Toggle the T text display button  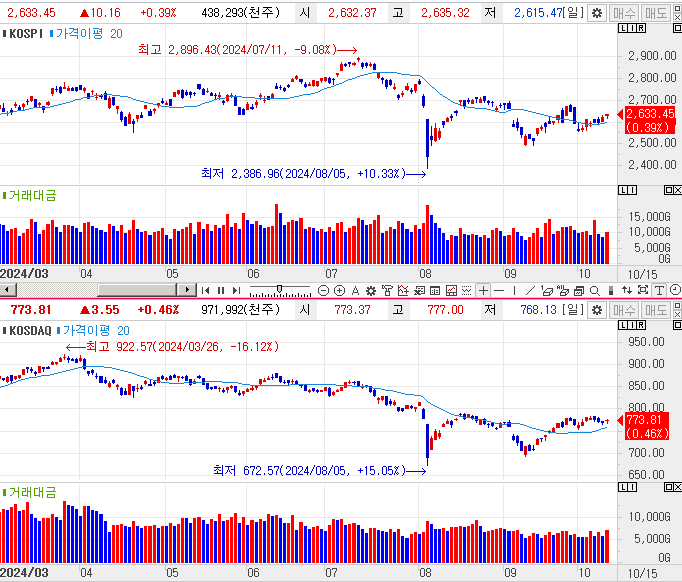(x=659, y=291)
